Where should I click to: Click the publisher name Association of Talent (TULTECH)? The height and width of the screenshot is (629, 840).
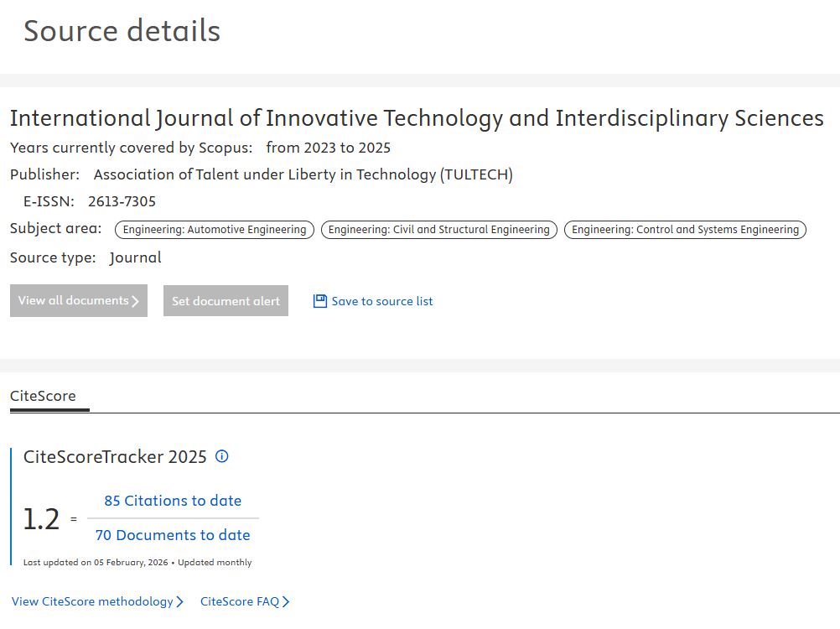[x=303, y=174]
